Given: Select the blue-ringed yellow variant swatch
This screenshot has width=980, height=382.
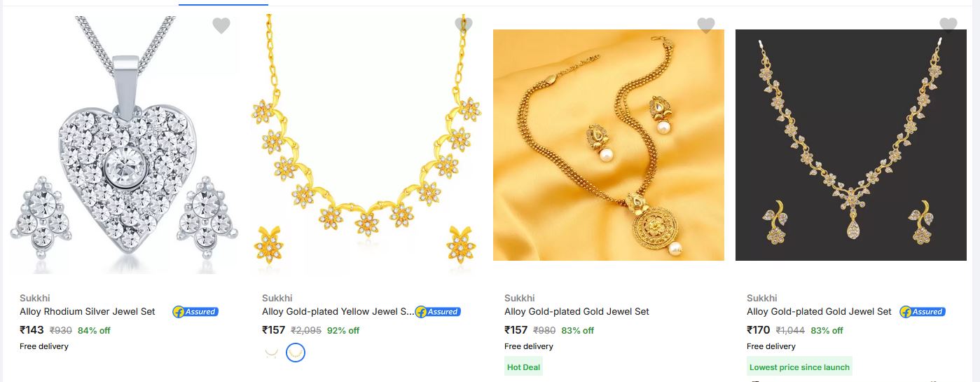Looking at the screenshot, I should coord(296,353).
